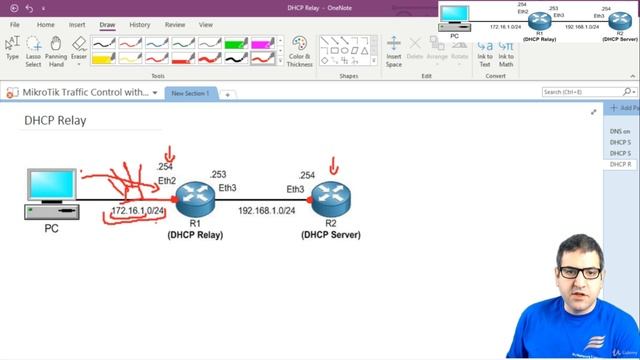
Task: Create a new section with plus tab
Action: [228, 94]
